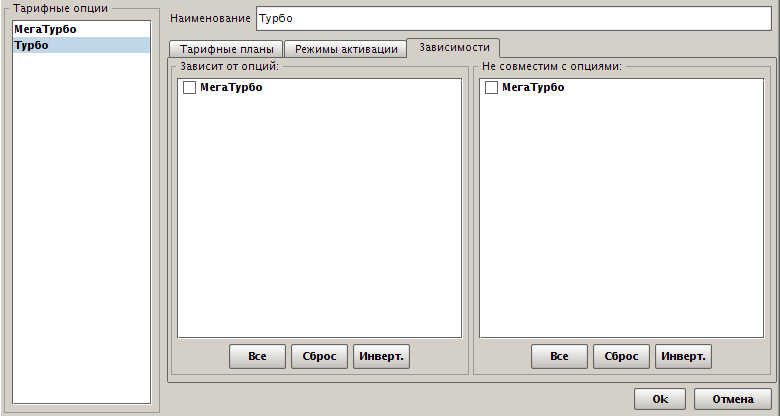Click blank space in Не совместим с опциями list
Image resolution: width=780 pixels, height=416 pixels.
pos(622,220)
